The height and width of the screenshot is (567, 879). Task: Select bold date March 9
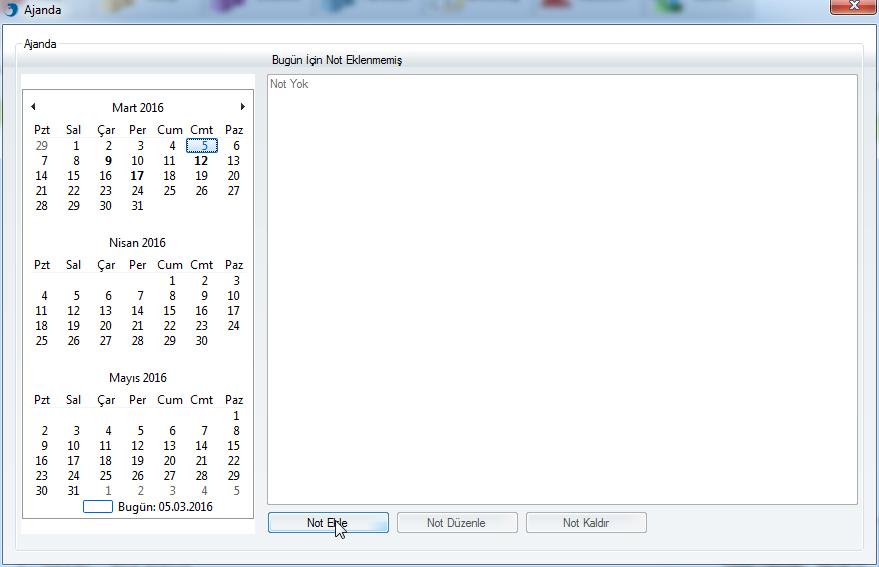pos(108,161)
